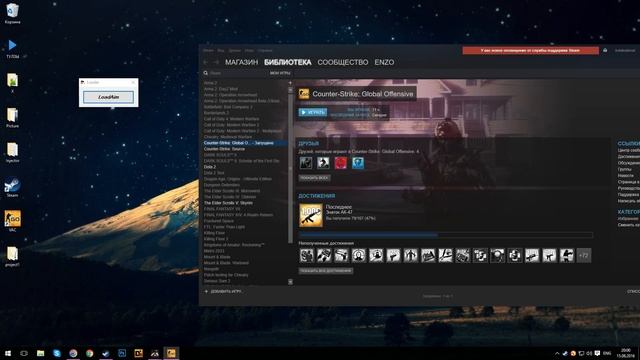Click ПОКАЗАТЬ ВСЕХ friends button
The image size is (640, 360).
pyautogui.click(x=314, y=178)
